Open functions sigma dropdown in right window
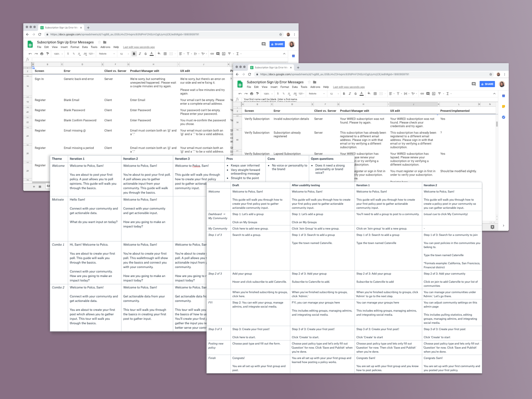This screenshot has width=532, height=399. [449, 93]
